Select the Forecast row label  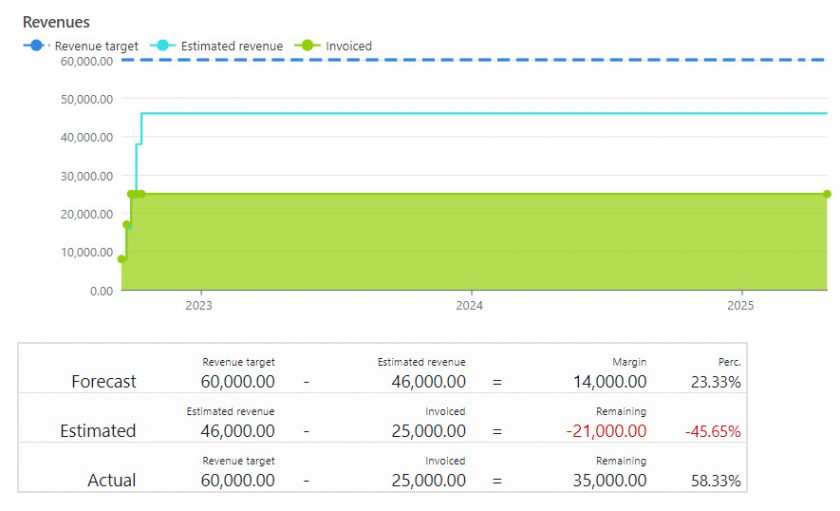point(104,381)
